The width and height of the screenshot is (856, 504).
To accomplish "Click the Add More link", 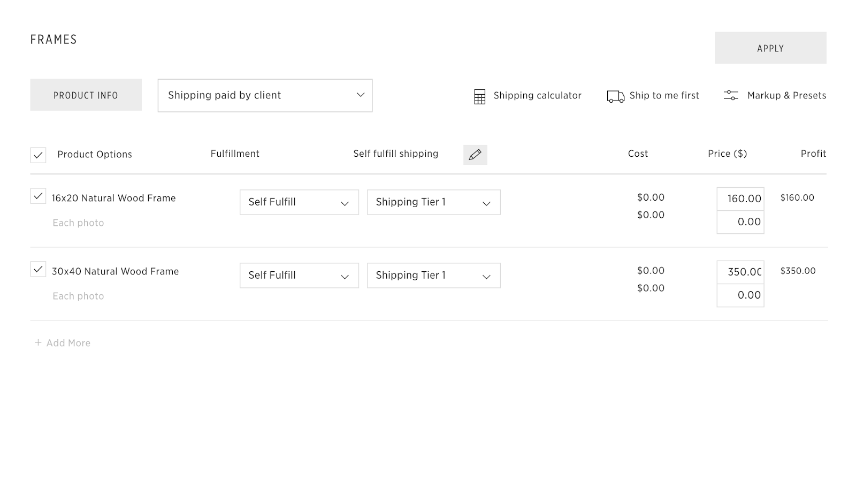I will tap(68, 343).
